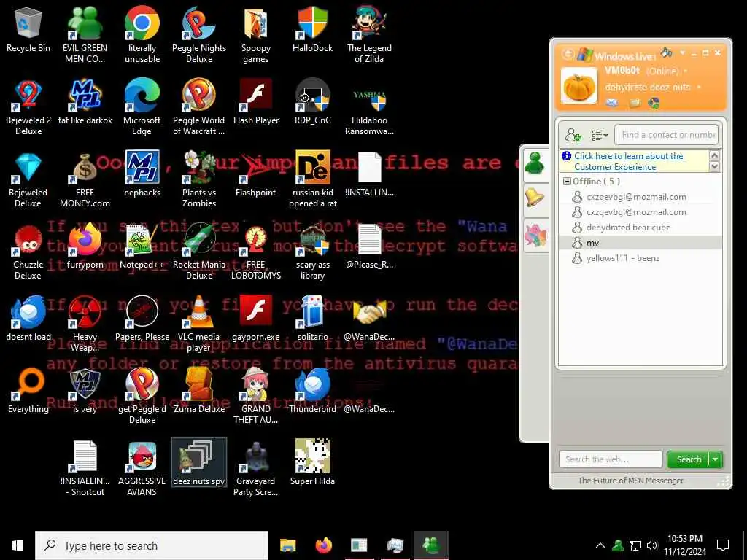Viewport: 747px width, 560px height.
Task: Open the Microsoft Edge shortcut
Action: [x=142, y=107]
